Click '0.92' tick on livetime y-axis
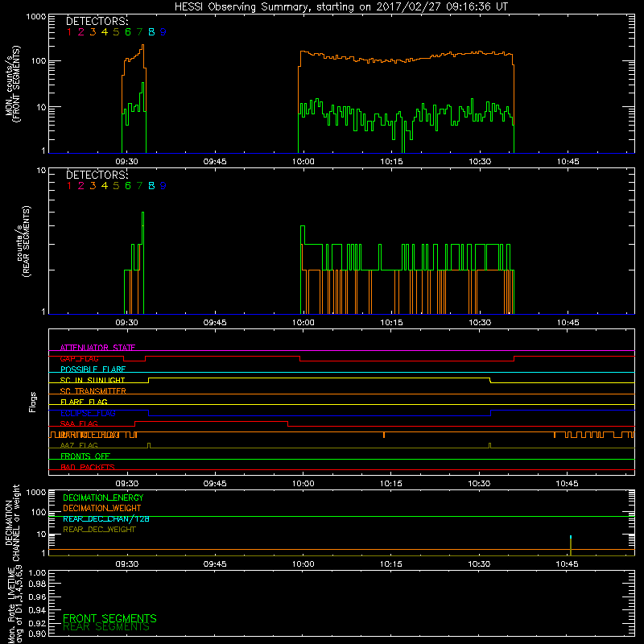The height and width of the screenshot is (644, 644). [x=37, y=621]
